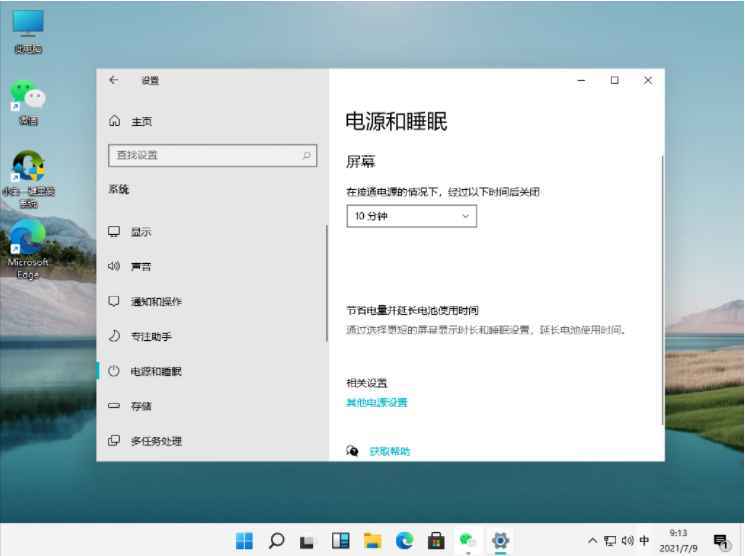Open the clock and date flyout

[677, 541]
